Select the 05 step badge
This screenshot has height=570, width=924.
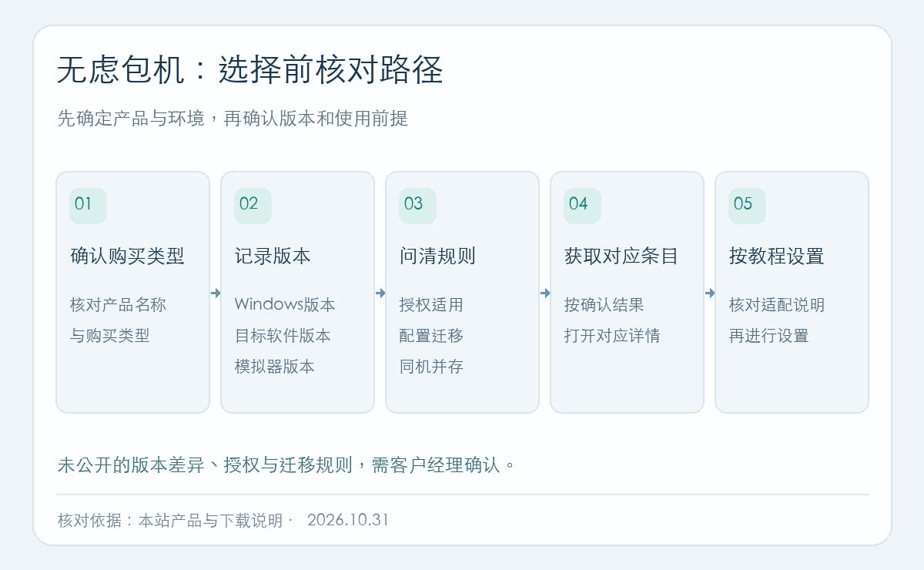tap(747, 206)
